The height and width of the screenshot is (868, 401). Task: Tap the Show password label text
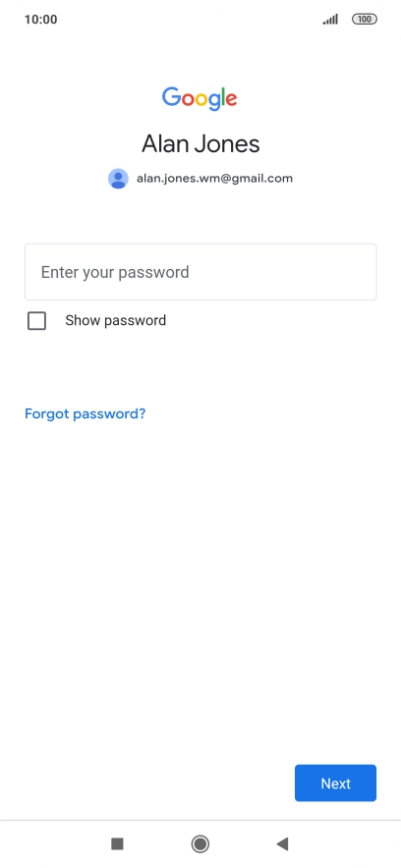(116, 320)
